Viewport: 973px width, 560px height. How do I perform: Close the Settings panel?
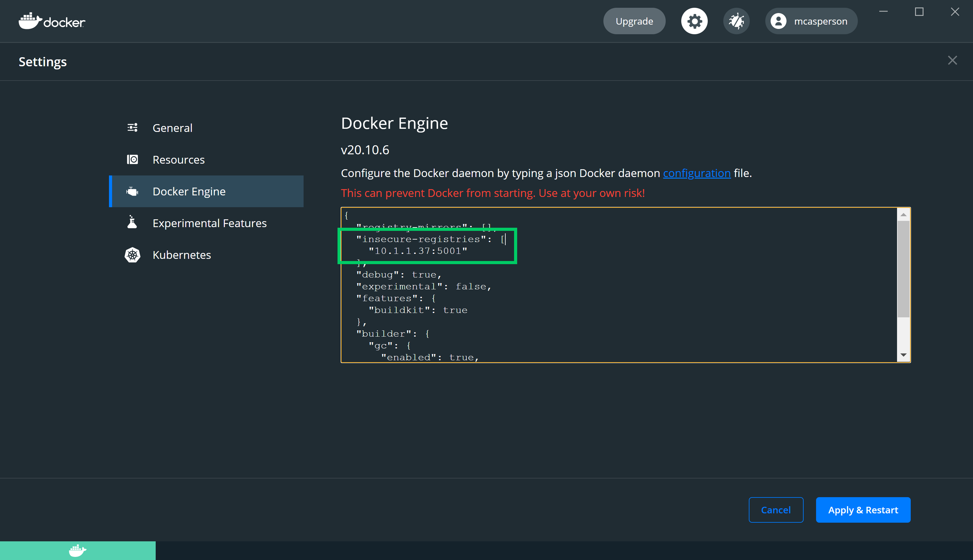point(952,60)
